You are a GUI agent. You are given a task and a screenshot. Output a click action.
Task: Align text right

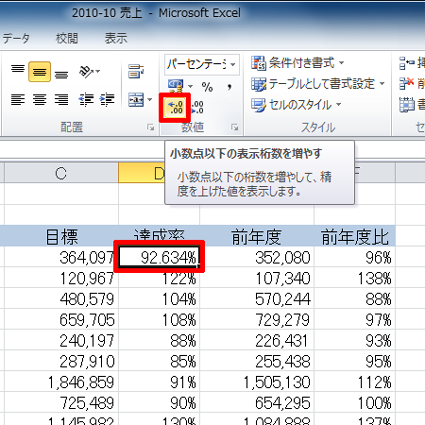(61, 100)
